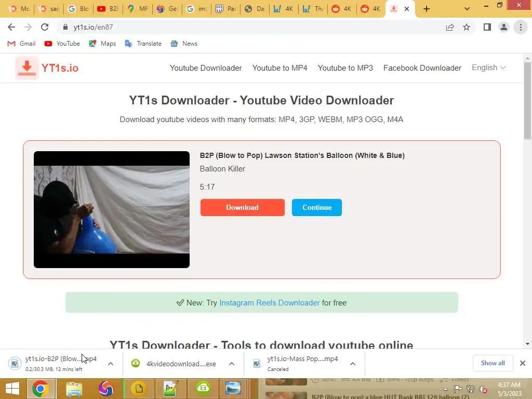Image resolution: width=532 pixels, height=399 pixels.
Task: Click the network tray icon
Action: [471, 390]
